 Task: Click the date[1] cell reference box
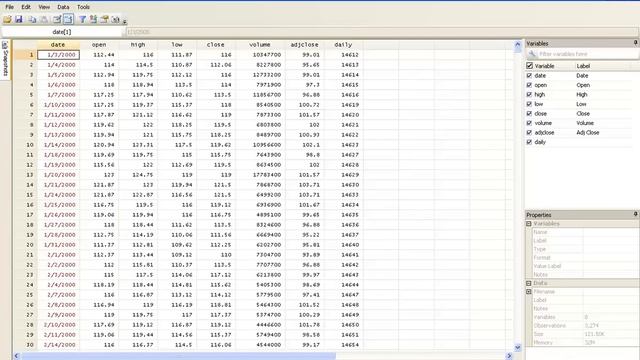coord(62,32)
